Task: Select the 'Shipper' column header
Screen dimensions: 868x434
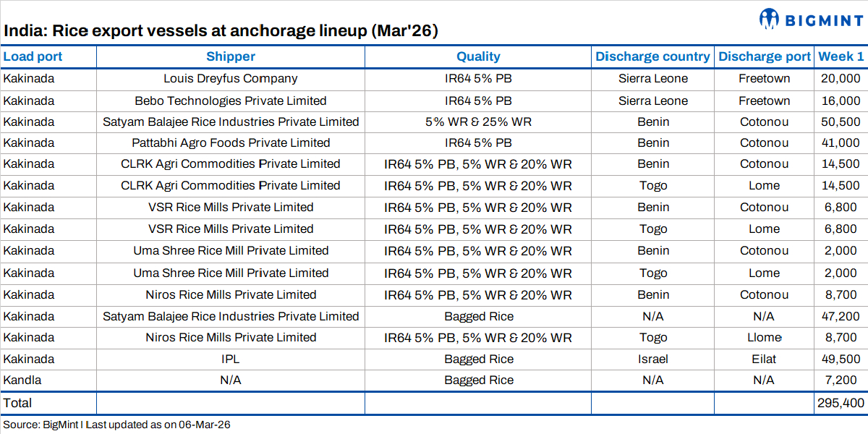Action: pos(231,56)
